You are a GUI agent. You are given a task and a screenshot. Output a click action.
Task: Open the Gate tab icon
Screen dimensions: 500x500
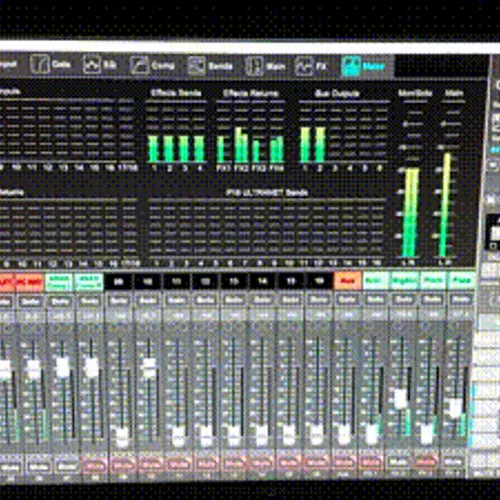pyautogui.click(x=39, y=64)
